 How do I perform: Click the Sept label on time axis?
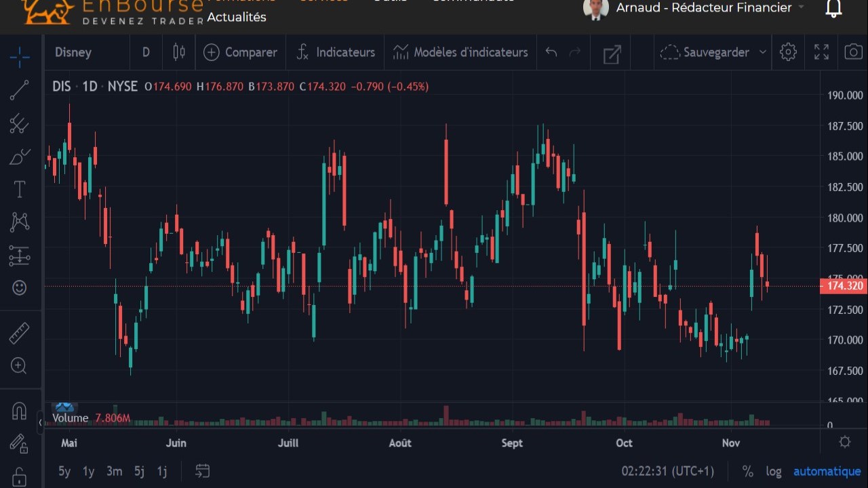512,443
